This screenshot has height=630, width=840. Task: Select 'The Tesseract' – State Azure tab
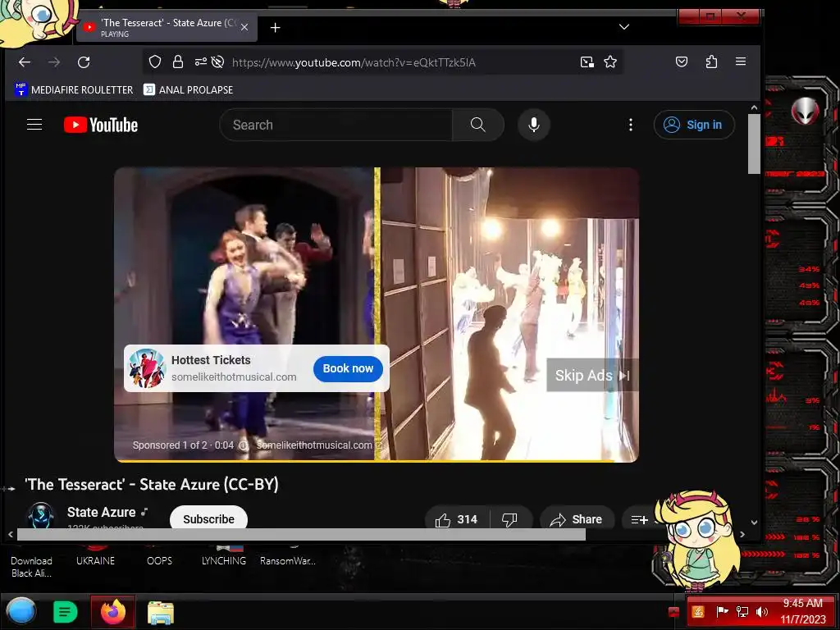click(167, 27)
